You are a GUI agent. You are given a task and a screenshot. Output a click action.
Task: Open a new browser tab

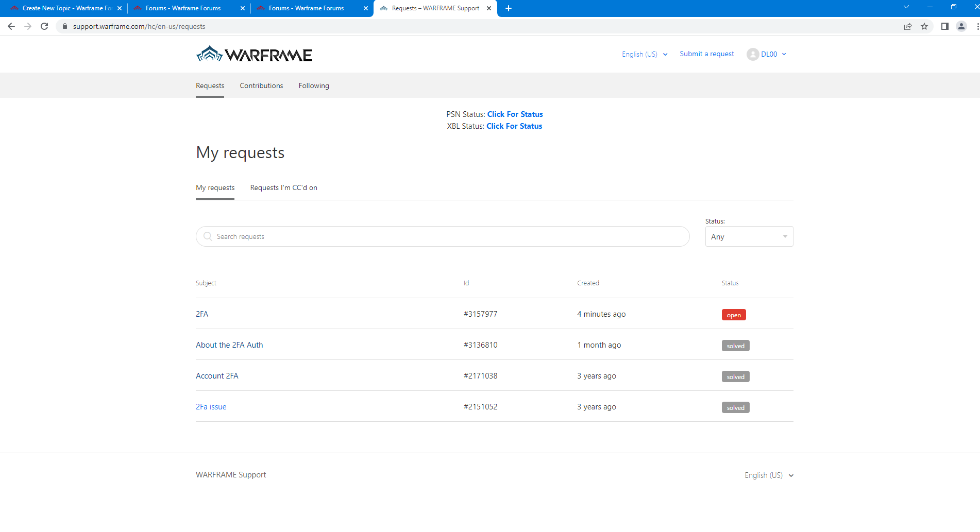pyautogui.click(x=509, y=8)
